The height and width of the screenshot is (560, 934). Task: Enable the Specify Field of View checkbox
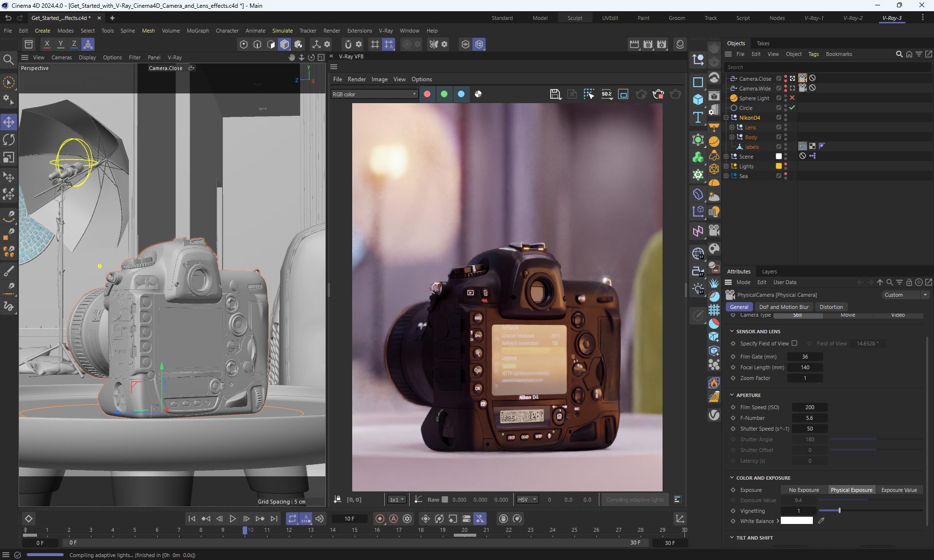[794, 343]
